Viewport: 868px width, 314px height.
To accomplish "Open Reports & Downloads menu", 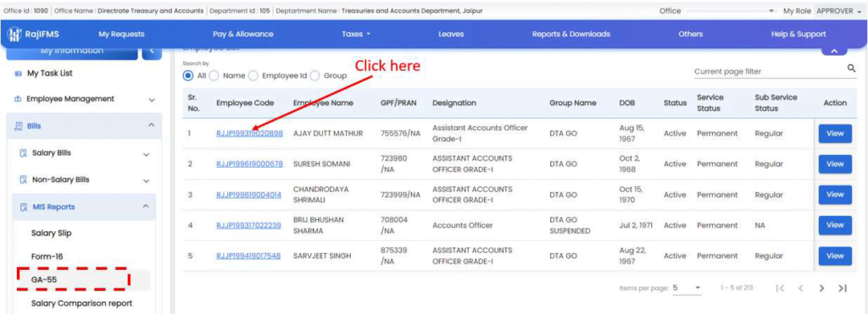I will (x=571, y=34).
